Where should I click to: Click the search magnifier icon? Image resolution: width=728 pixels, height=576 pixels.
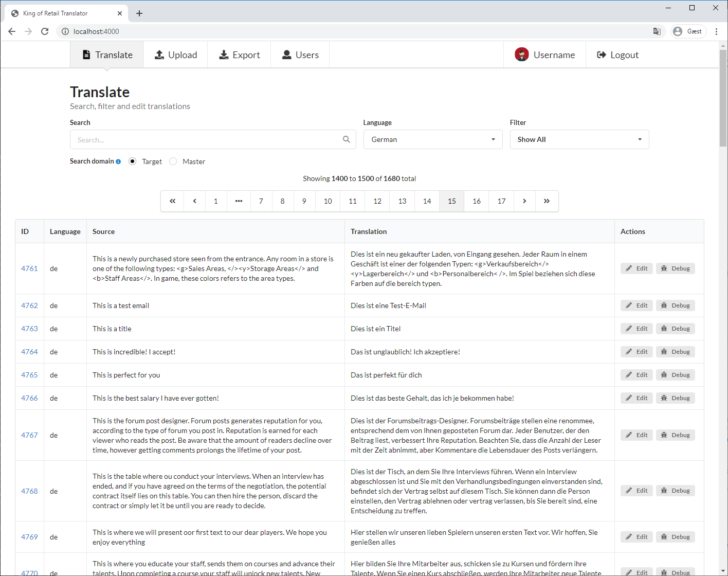click(x=346, y=139)
